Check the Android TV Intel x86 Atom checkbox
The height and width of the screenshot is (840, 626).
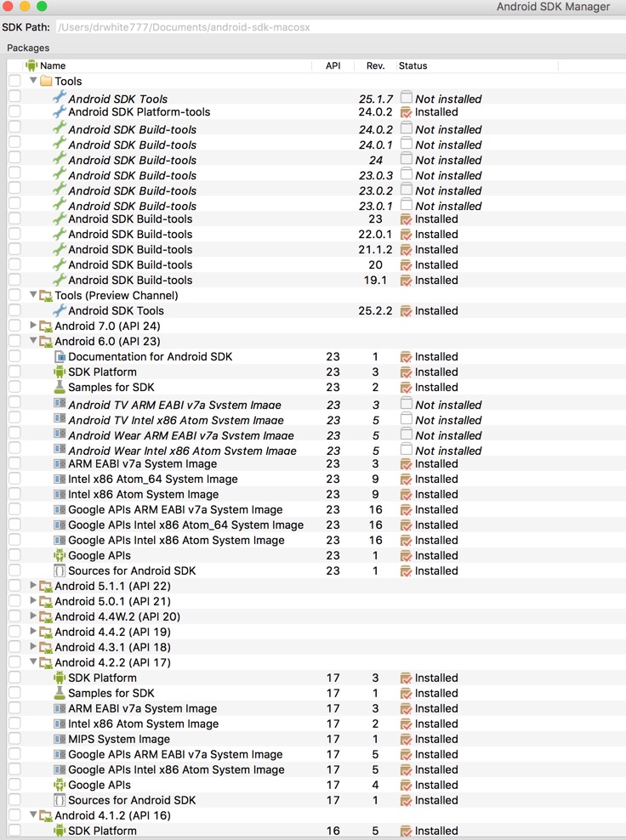14,417
